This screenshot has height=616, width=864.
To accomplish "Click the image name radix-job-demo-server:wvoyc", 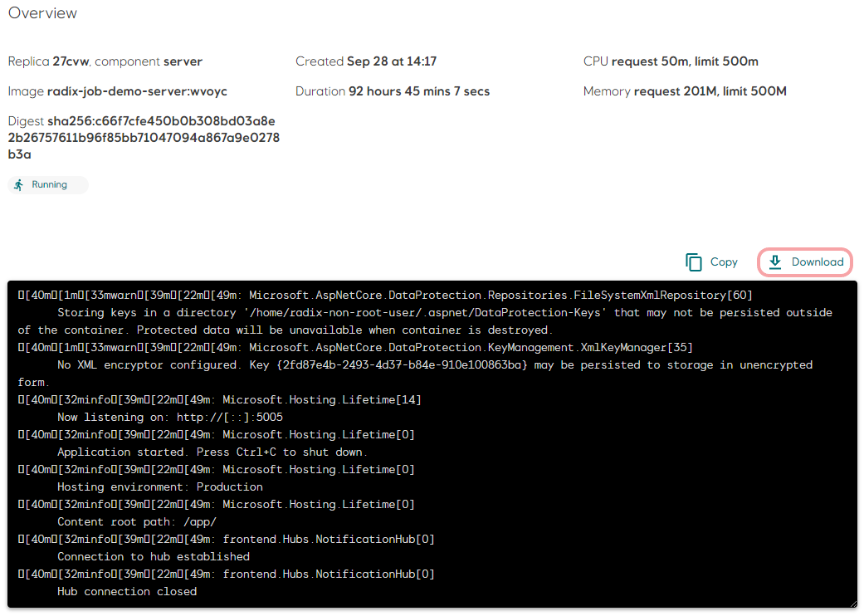I will coord(137,91).
